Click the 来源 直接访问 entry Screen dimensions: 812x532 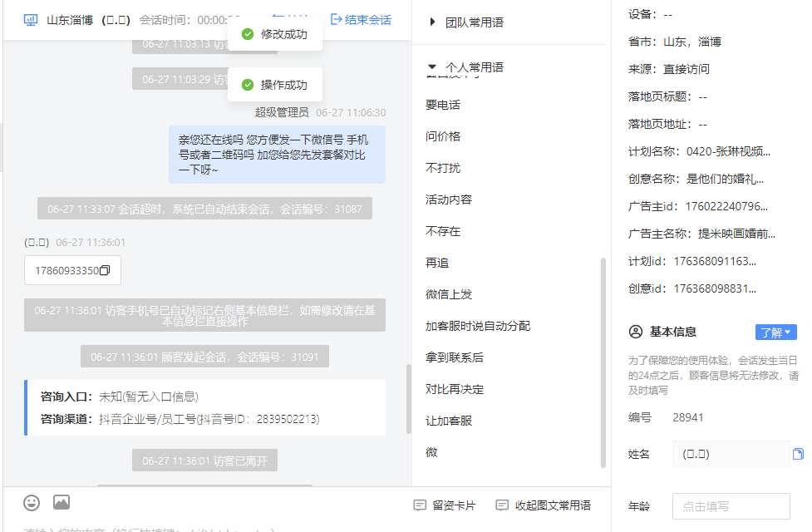pyautogui.click(x=668, y=70)
